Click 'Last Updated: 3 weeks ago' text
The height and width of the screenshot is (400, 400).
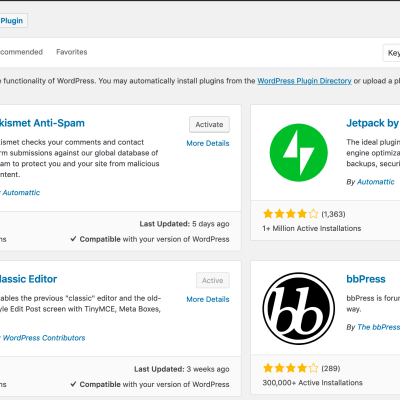tap(182, 369)
